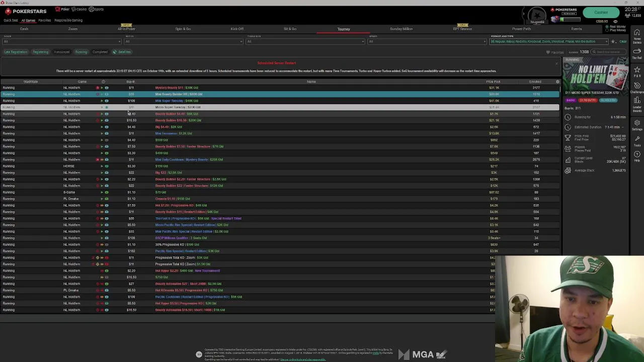Open the Game filter dropdown
The width and height of the screenshot is (644, 362).
[61, 42]
